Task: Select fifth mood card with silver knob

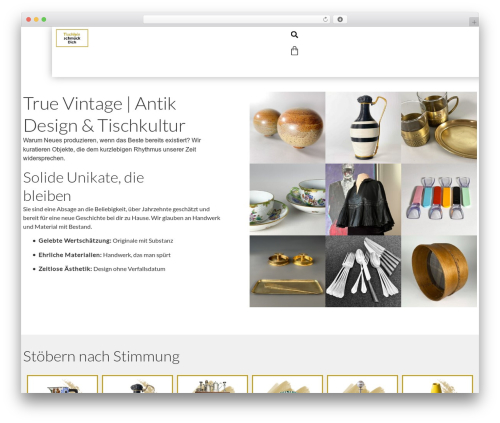Action: (x=362, y=384)
